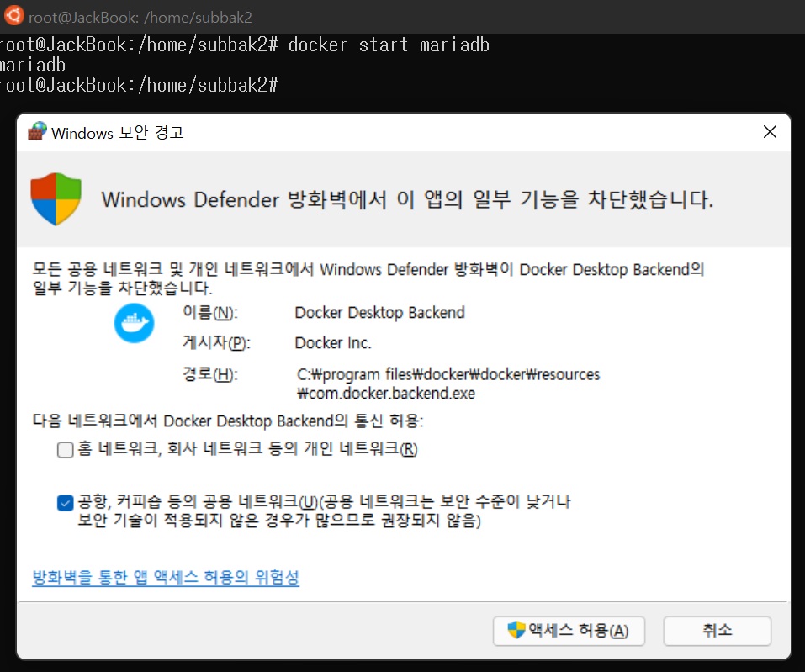
Task: Click the terminal title root@JackBook: /home/subbak2
Action: 140,18
